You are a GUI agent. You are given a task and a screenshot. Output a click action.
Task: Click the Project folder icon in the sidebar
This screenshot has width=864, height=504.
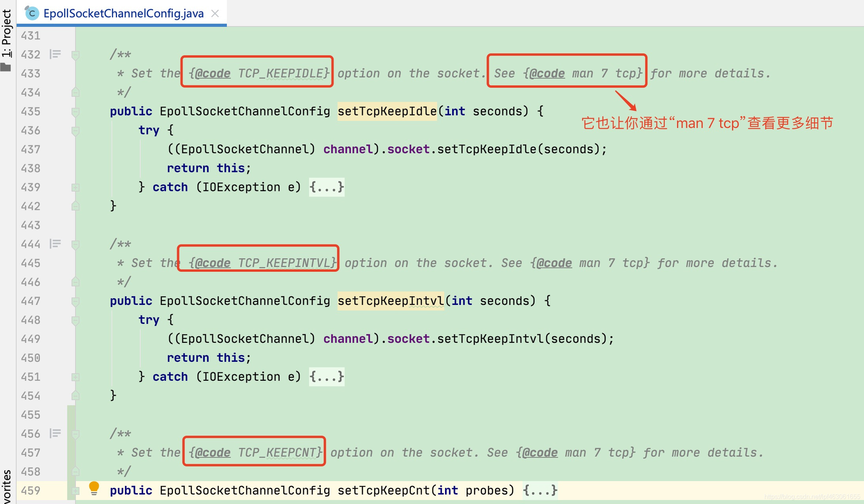click(6, 68)
